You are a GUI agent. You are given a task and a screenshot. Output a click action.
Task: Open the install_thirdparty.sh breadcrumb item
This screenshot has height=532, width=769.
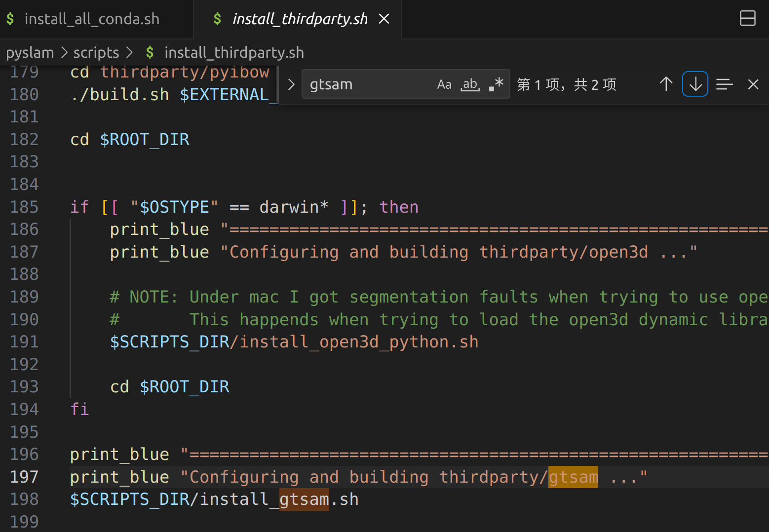point(234,52)
